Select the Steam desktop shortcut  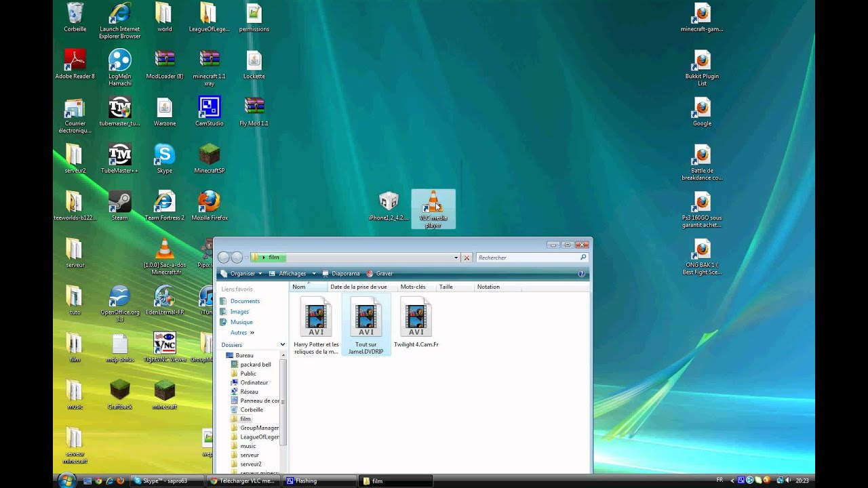click(119, 206)
